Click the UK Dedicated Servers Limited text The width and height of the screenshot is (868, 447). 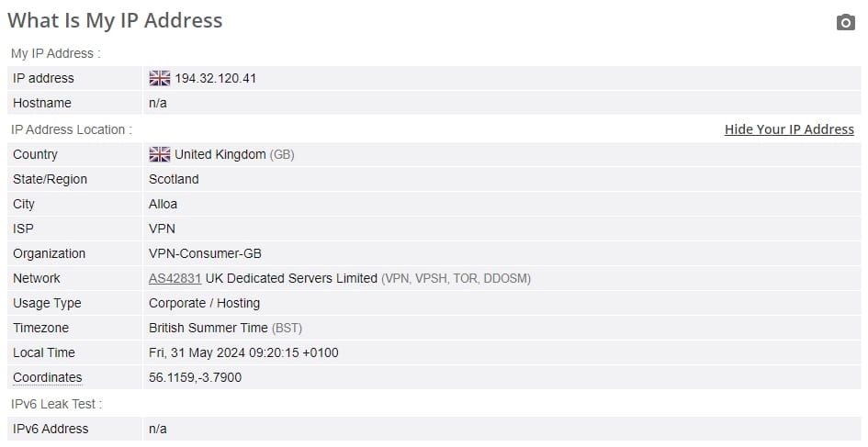(291, 278)
